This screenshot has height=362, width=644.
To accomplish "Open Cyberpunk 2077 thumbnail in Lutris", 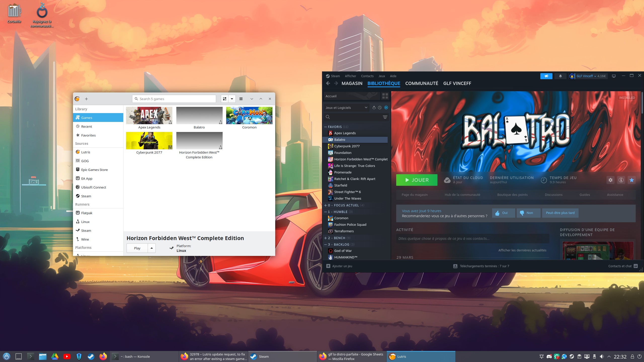I will tap(149, 141).
